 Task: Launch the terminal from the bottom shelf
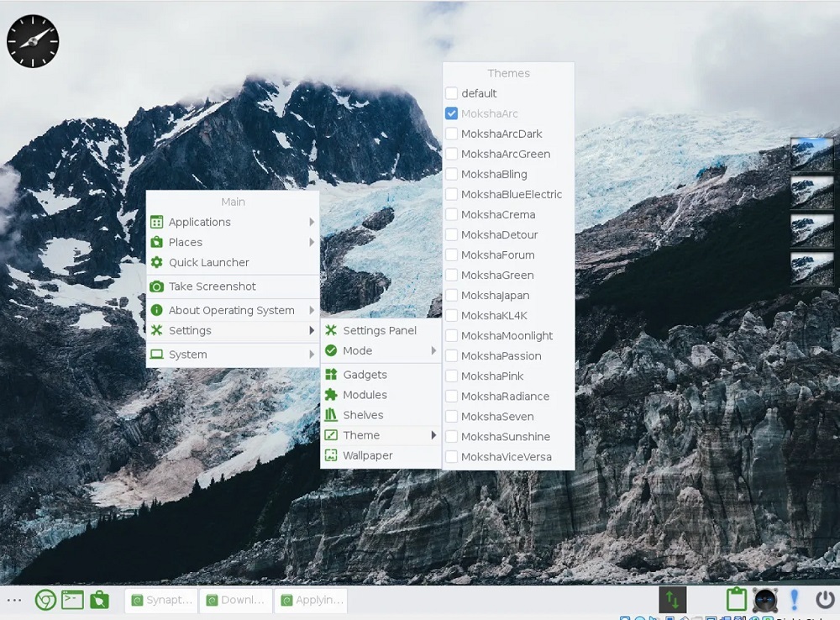[72, 600]
